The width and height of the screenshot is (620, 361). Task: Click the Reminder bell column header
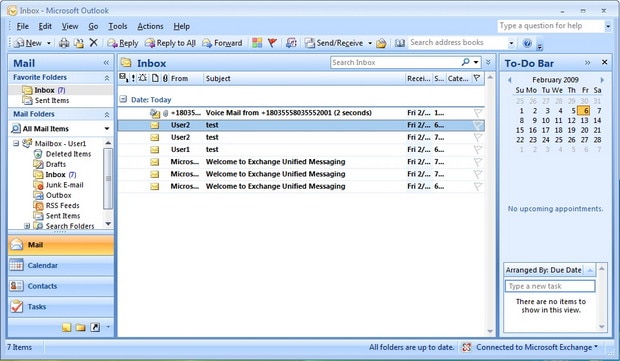coord(142,78)
